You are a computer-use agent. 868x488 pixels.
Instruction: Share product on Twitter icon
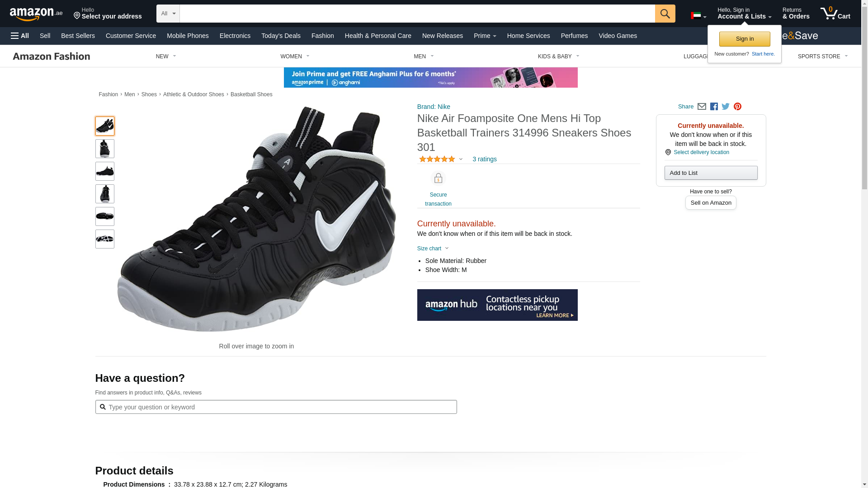point(726,107)
